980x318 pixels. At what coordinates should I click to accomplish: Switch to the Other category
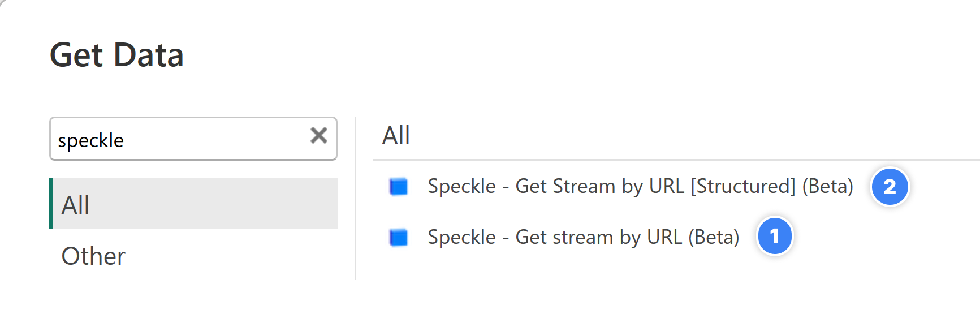(x=93, y=256)
